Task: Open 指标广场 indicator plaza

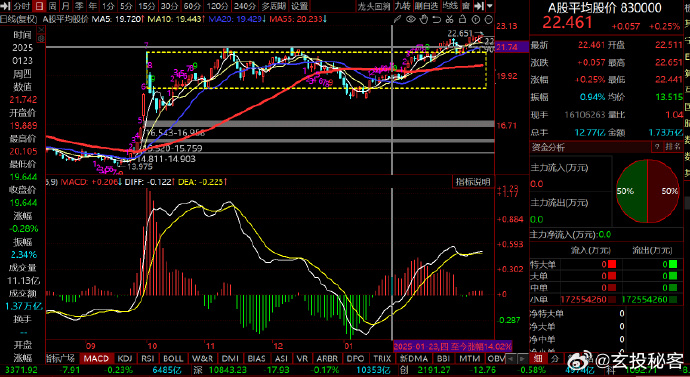Action: pyautogui.click(x=60, y=359)
